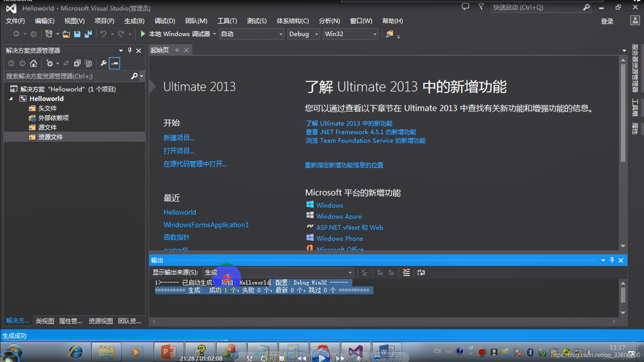Click the Quick Launch search magnifier icon
This screenshot has height=362, width=644.
click(586, 7)
